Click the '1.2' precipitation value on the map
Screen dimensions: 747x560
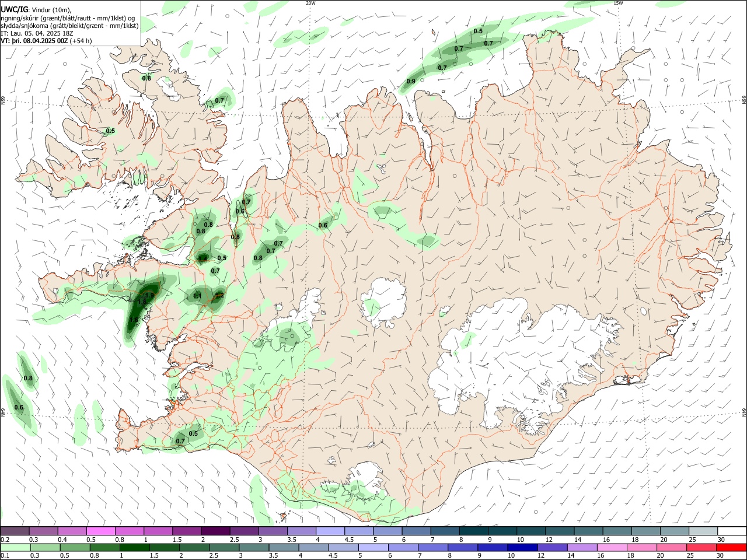[219, 295]
